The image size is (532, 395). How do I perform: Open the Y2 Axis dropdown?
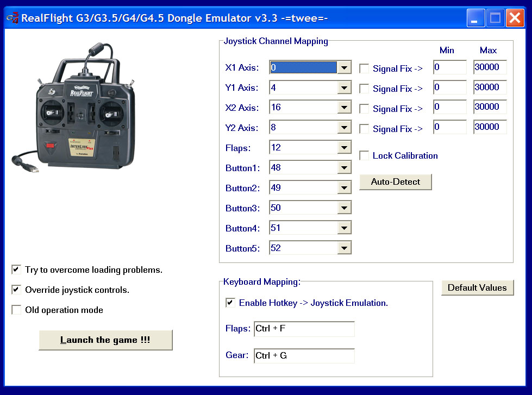click(x=345, y=128)
